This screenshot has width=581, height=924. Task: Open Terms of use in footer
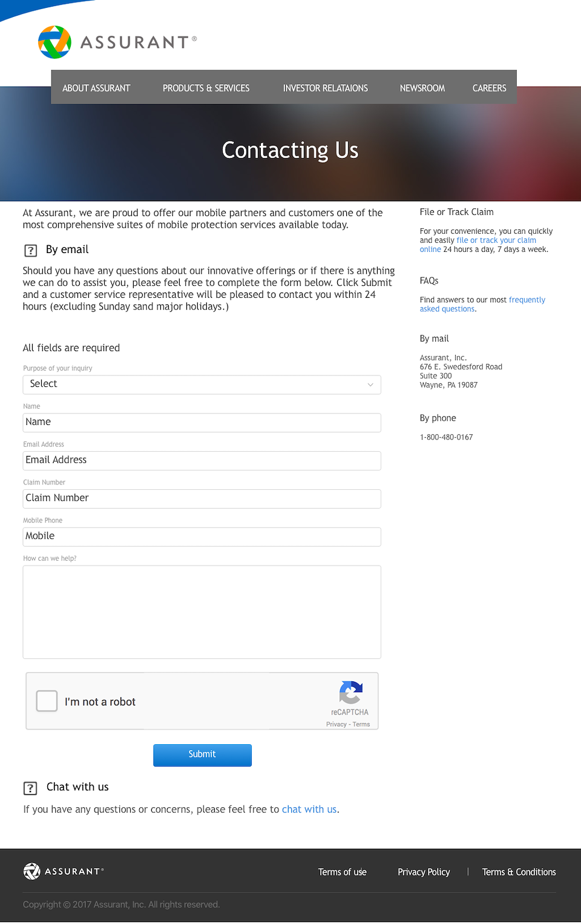click(343, 872)
